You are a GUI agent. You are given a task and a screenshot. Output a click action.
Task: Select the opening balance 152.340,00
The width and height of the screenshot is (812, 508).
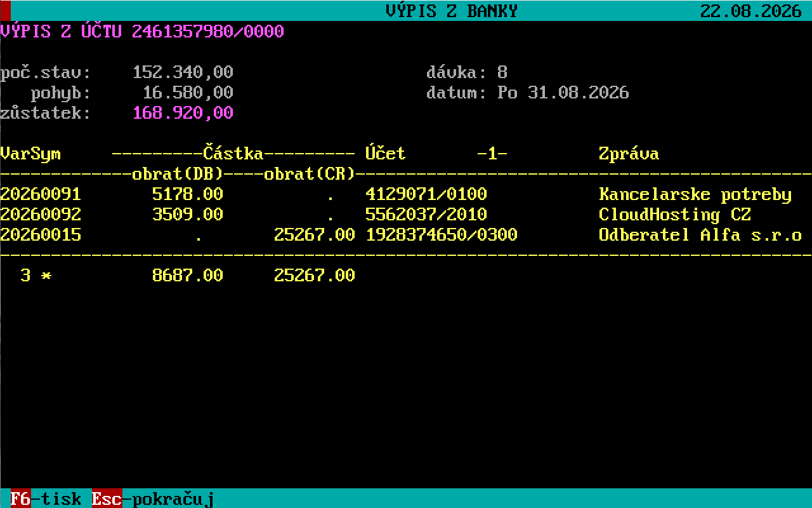(183, 72)
